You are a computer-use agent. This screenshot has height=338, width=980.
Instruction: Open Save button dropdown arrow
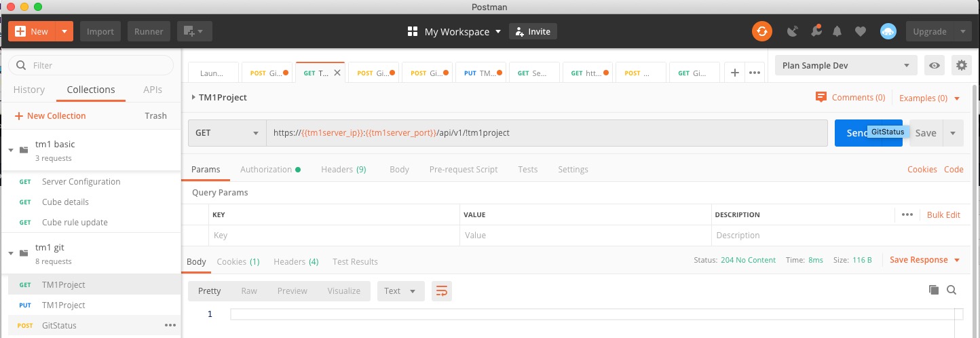(953, 133)
